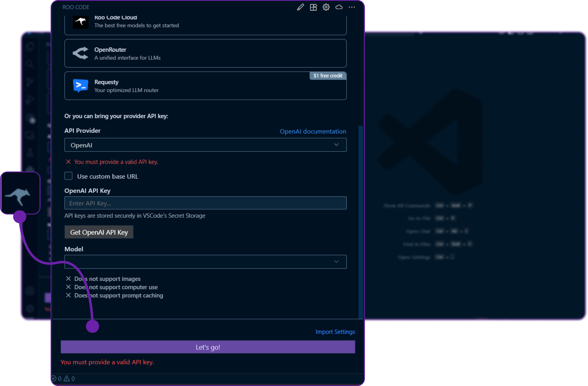Open the OpenAI documentation link
Image resolution: width=588 pixels, height=386 pixels.
click(313, 131)
